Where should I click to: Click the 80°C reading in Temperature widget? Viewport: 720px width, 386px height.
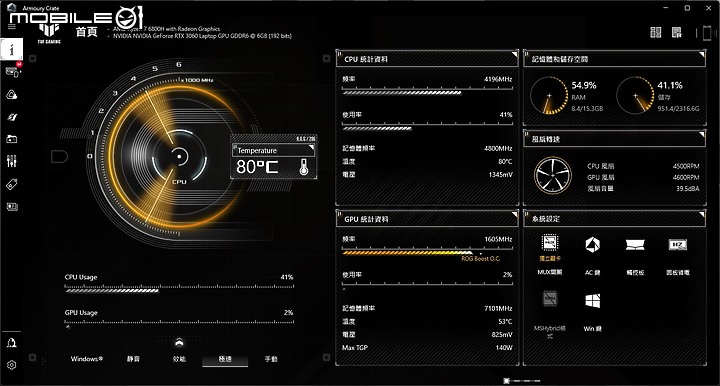257,167
